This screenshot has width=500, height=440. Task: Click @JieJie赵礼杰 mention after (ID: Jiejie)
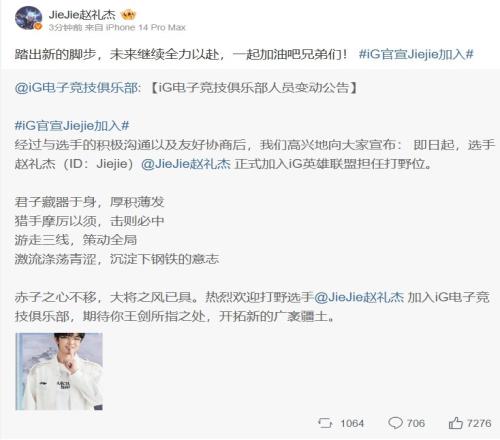point(186,164)
